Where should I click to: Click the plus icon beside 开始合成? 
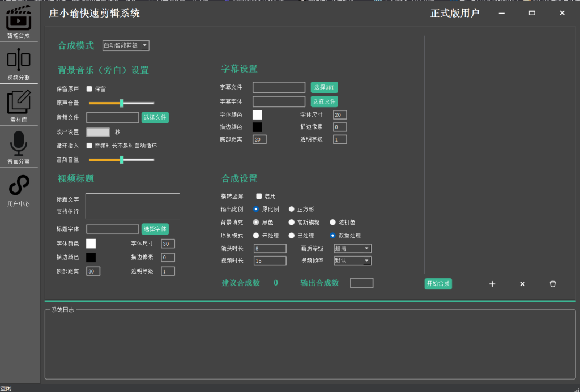(492, 284)
